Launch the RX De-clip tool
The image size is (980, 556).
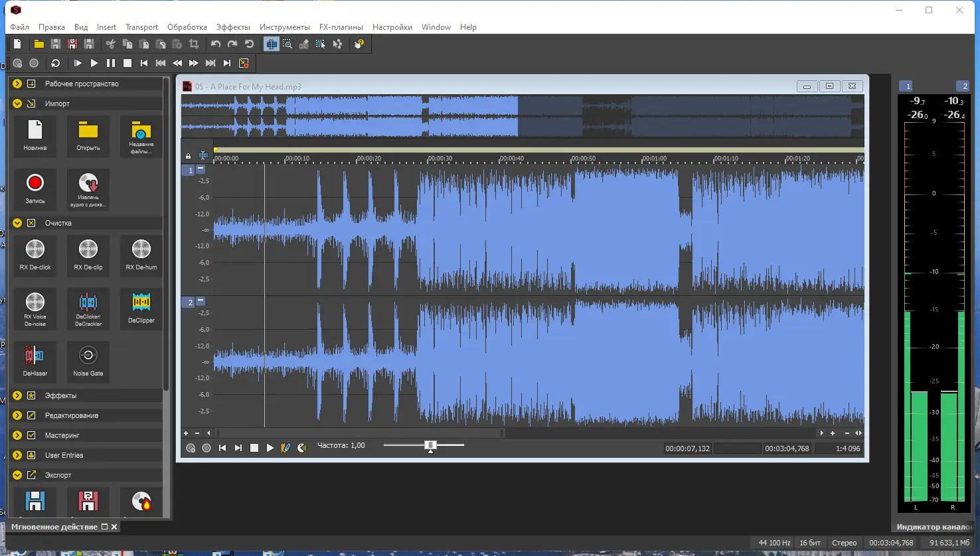tap(88, 255)
